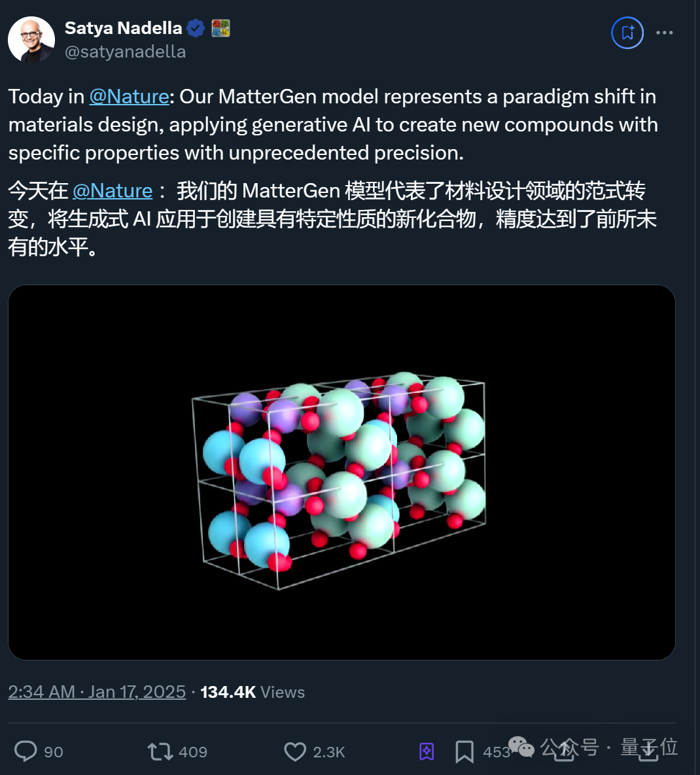Open the @satyanadella handle link
The image size is (700, 775).
click(125, 52)
